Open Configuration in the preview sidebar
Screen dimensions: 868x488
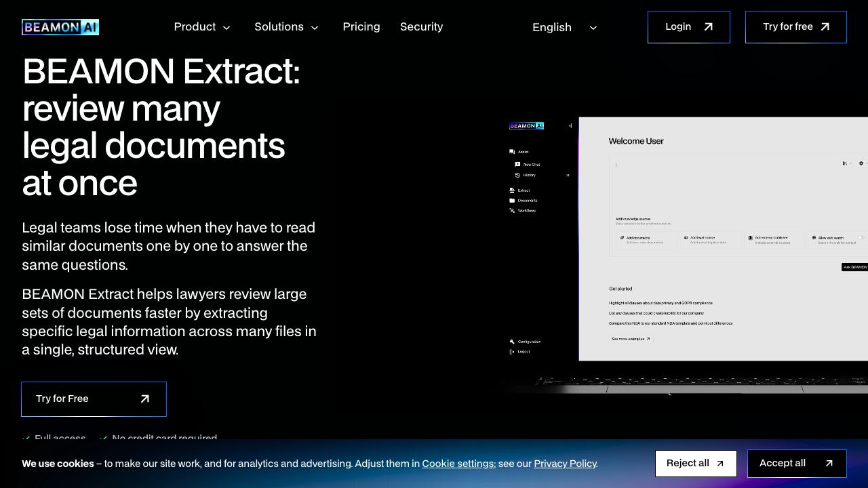(526, 342)
